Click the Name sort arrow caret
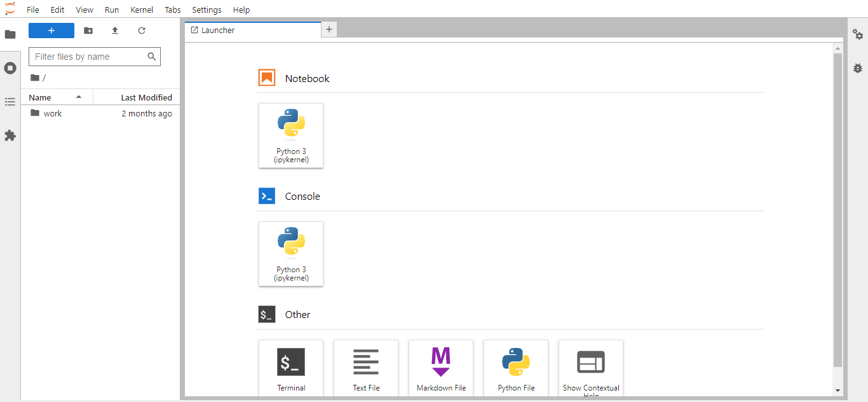This screenshot has height=402, width=868. [79, 97]
